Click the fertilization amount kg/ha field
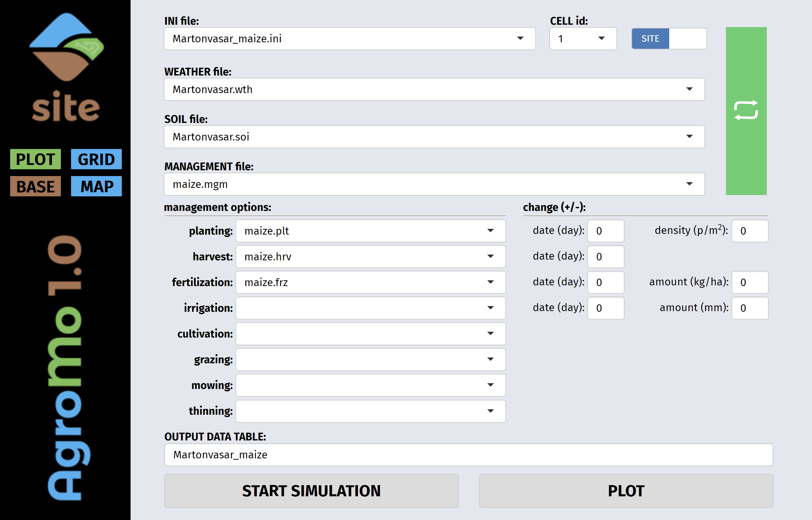Image resolution: width=812 pixels, height=520 pixels. (x=749, y=282)
